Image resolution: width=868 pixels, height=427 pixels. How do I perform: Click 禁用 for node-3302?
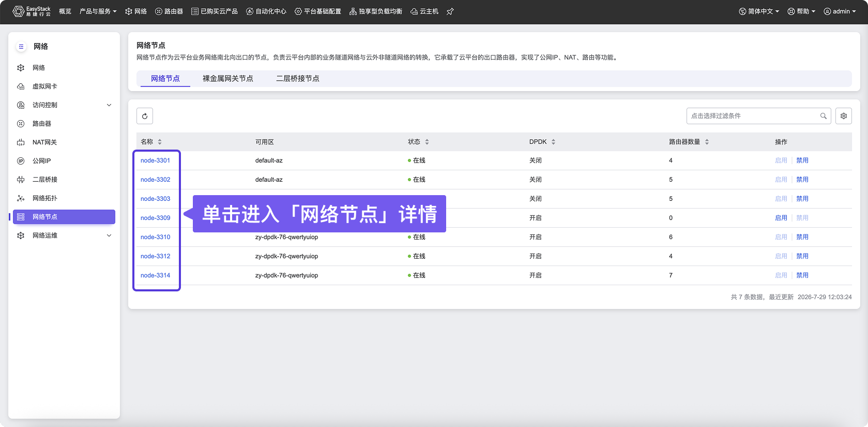[x=802, y=180]
